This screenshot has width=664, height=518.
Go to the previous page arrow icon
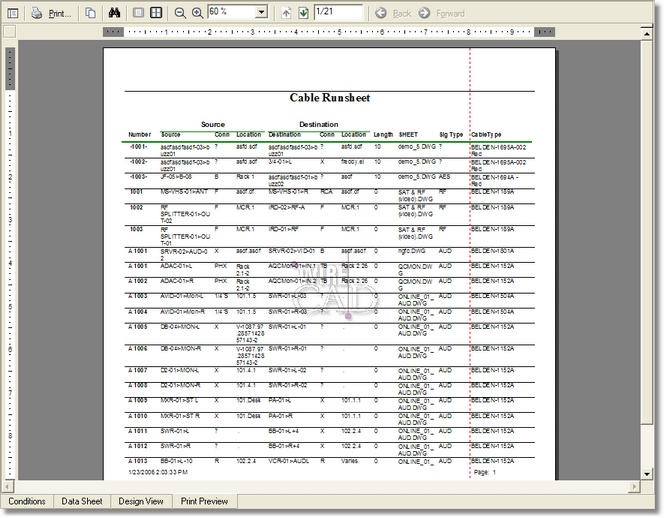coord(286,13)
